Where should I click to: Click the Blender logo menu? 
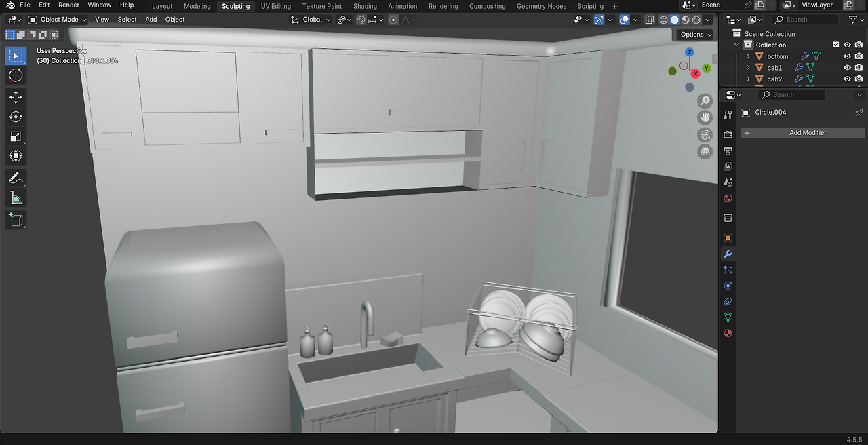point(9,5)
